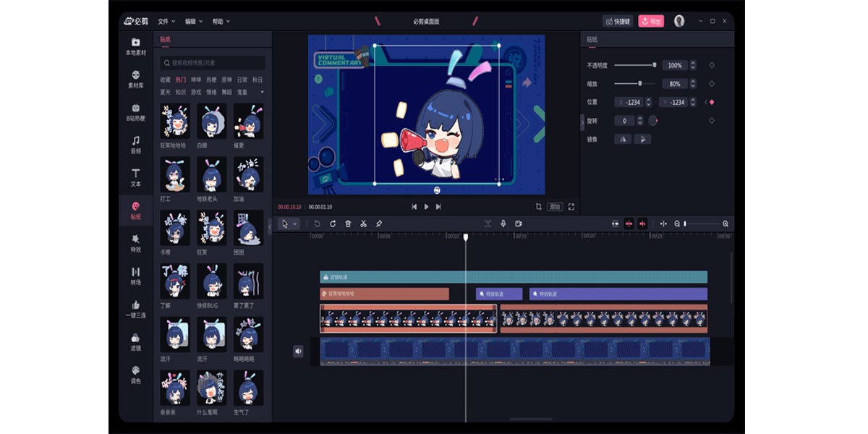The image size is (868, 434).
Task: Open the 转场 transitions panel
Action: 136,276
